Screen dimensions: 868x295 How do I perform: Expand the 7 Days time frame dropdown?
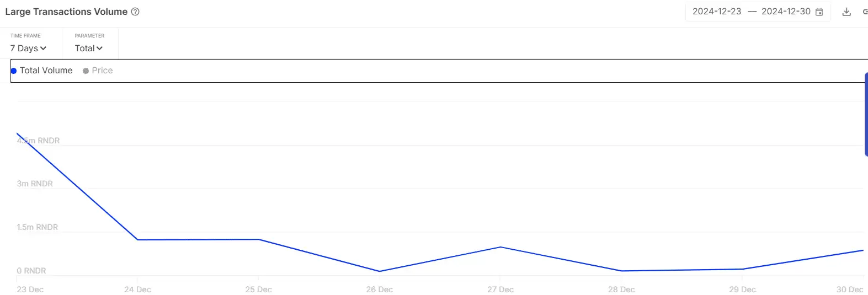coord(28,49)
